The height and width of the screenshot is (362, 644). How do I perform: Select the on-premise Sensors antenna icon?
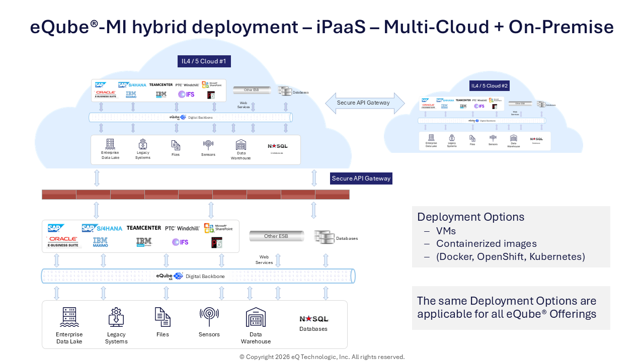(209, 317)
